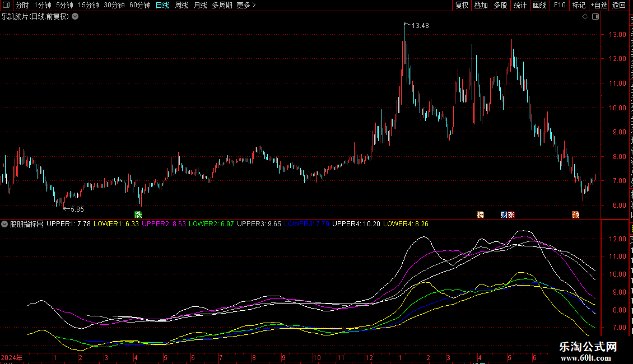Select the 5分钟 period tab

64,5
